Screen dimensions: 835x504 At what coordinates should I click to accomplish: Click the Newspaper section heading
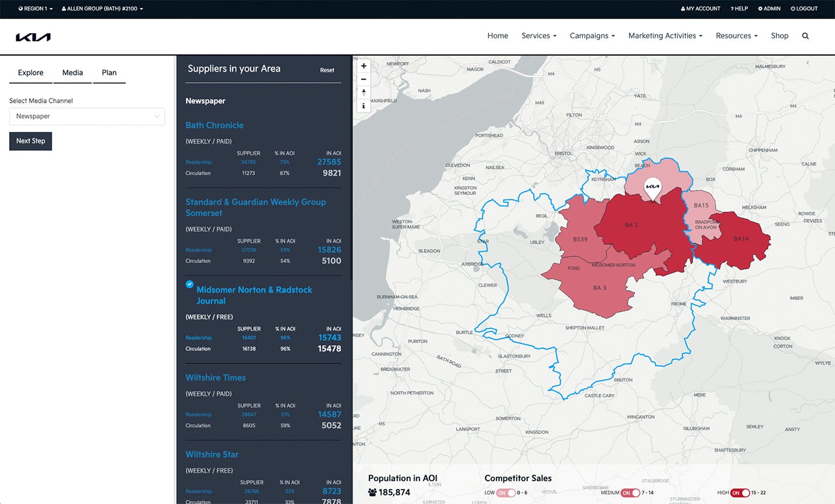(x=205, y=101)
